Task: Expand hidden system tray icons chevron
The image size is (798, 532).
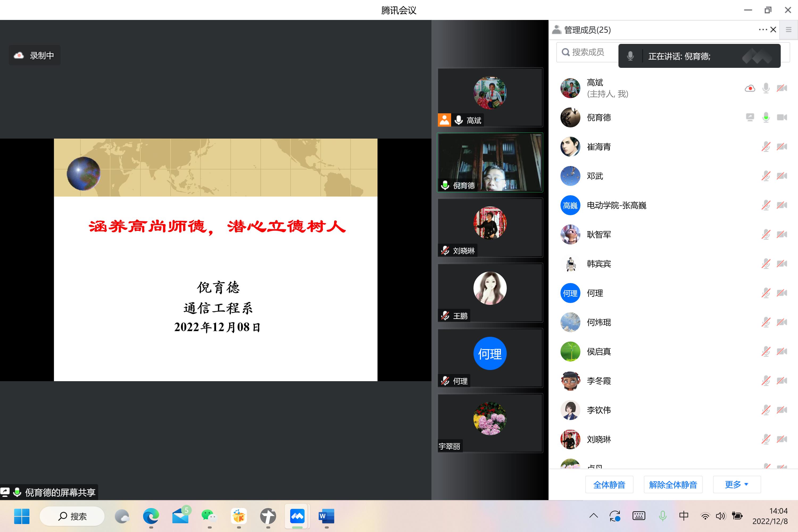Action: [x=593, y=516]
